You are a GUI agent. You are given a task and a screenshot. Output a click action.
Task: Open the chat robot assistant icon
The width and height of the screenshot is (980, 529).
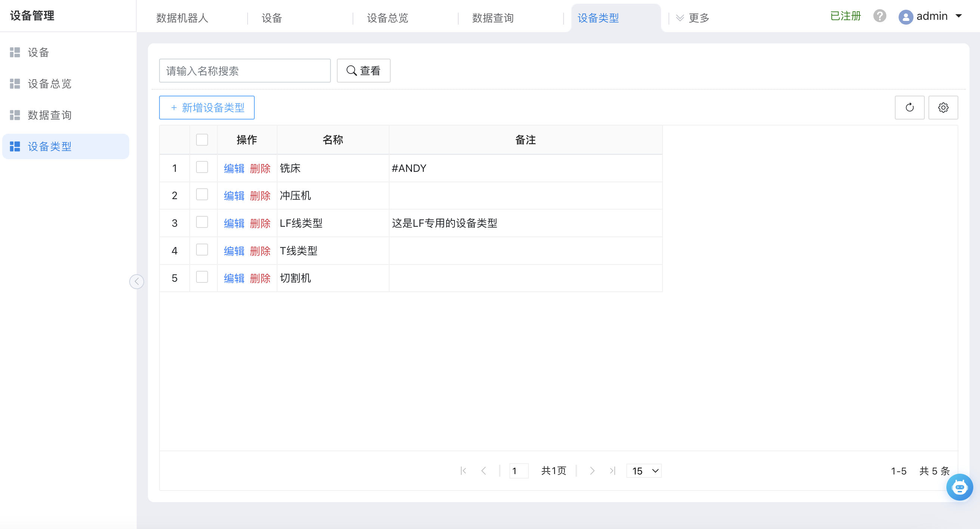pyautogui.click(x=959, y=487)
